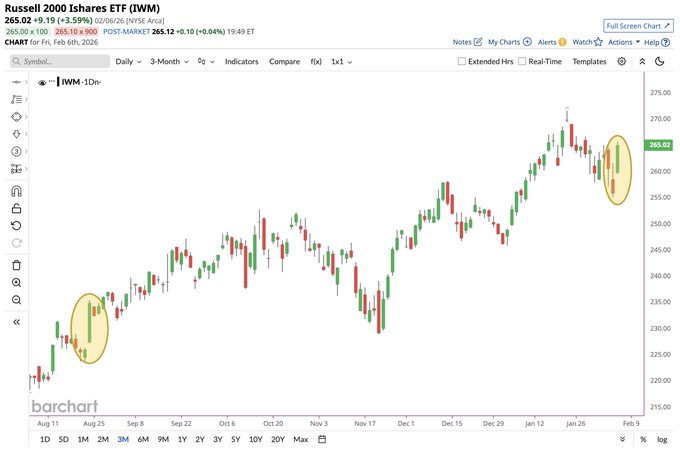680x454 pixels.
Task: Open the Daily interval dropdown
Action: tap(128, 62)
